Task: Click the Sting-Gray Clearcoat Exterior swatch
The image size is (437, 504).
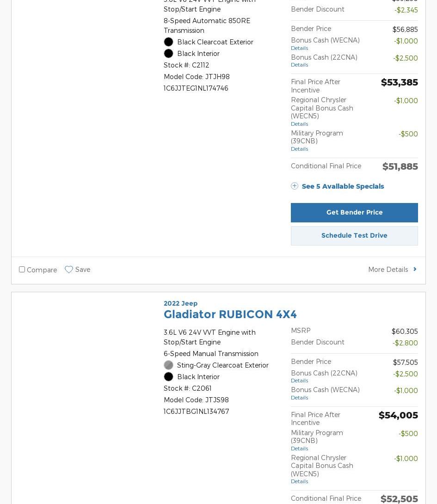Action: 168,365
